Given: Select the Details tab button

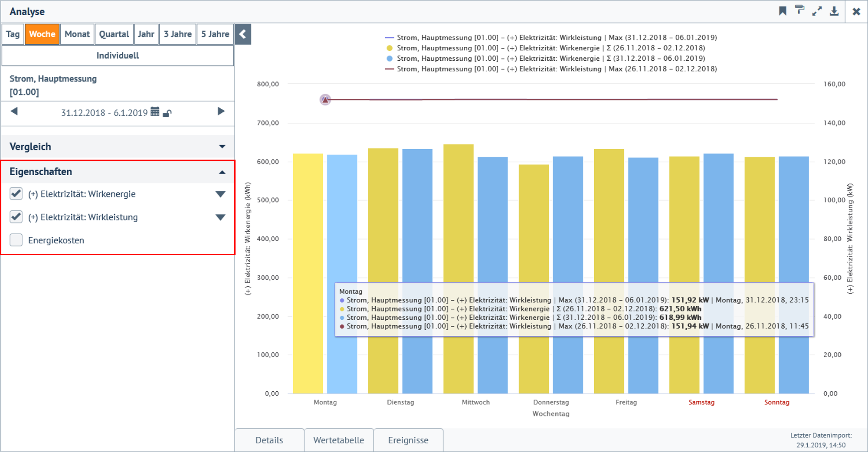Looking at the screenshot, I should (x=269, y=440).
